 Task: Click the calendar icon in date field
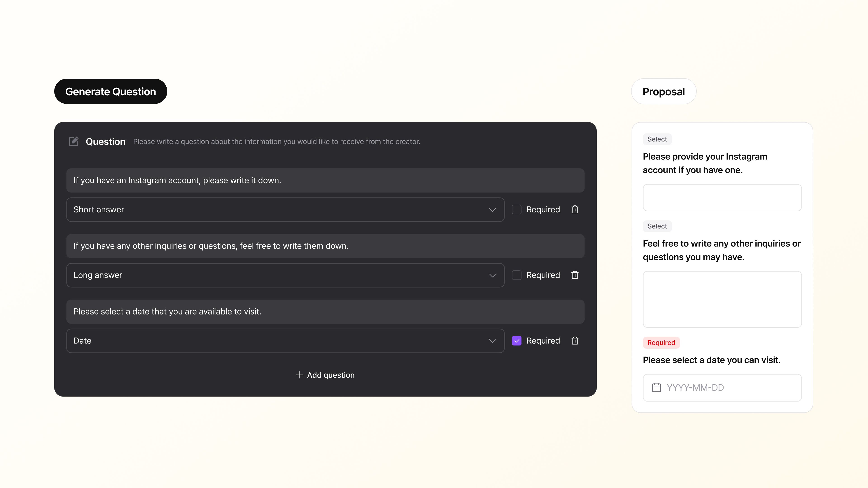656,388
